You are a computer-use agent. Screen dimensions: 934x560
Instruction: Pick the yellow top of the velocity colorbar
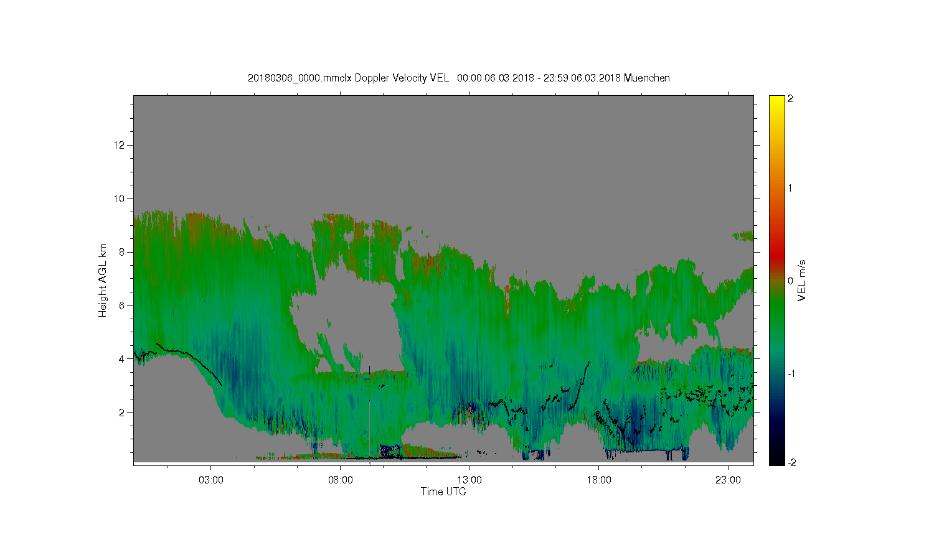pyautogui.click(x=776, y=101)
